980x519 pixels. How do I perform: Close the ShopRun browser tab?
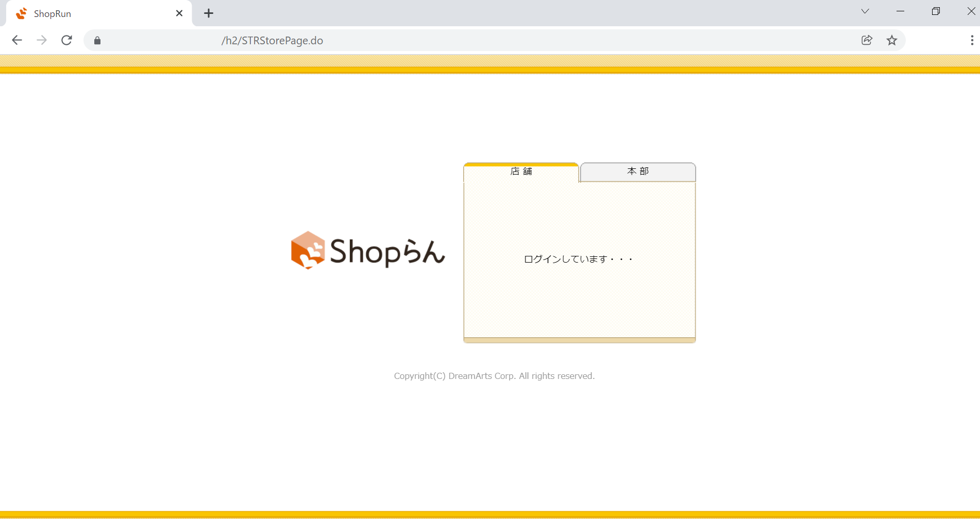tap(179, 13)
